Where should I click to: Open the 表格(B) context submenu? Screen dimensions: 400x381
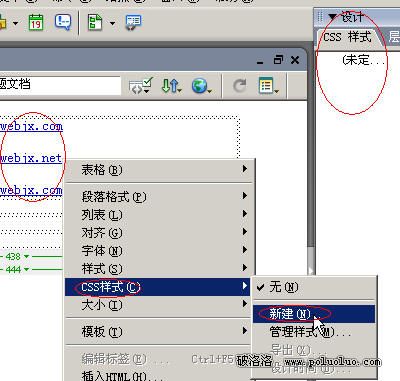pyautogui.click(x=159, y=170)
